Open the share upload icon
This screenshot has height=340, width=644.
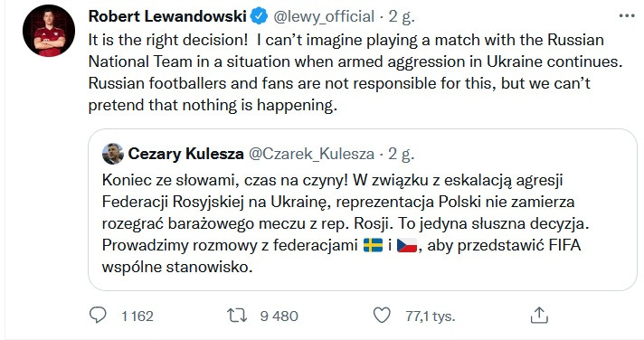coord(539,315)
